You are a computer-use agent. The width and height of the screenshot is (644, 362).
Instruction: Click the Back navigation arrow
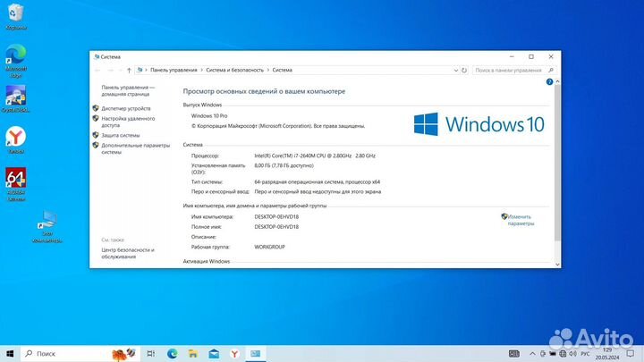point(97,71)
